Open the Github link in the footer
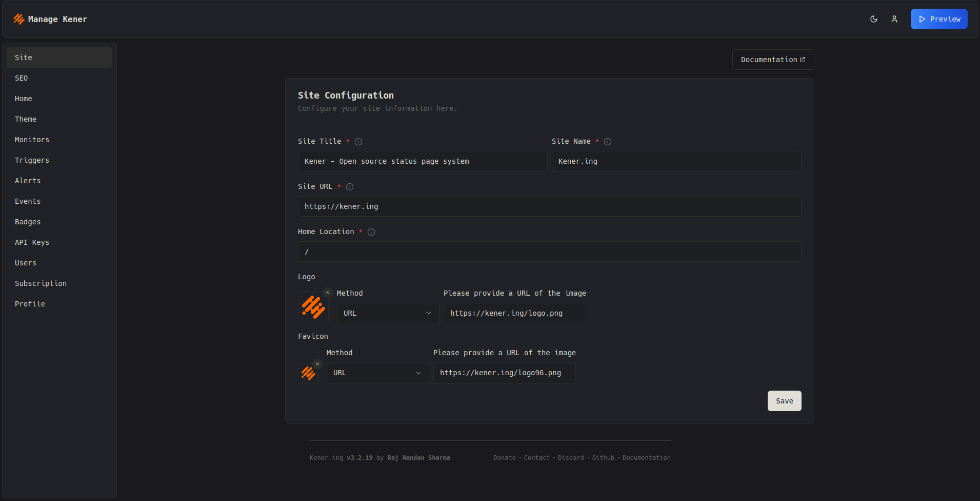The image size is (980, 501). (603, 458)
